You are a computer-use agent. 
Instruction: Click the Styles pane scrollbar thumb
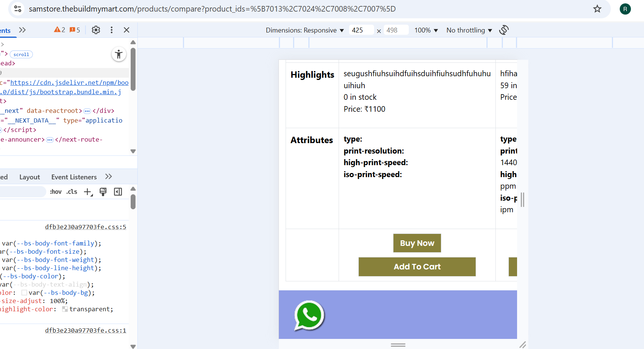pyautogui.click(x=133, y=202)
